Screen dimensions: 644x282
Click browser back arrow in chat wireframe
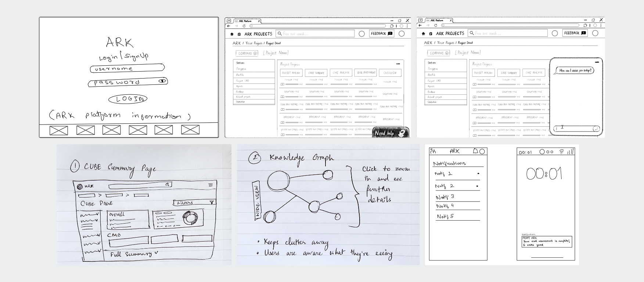point(420,25)
